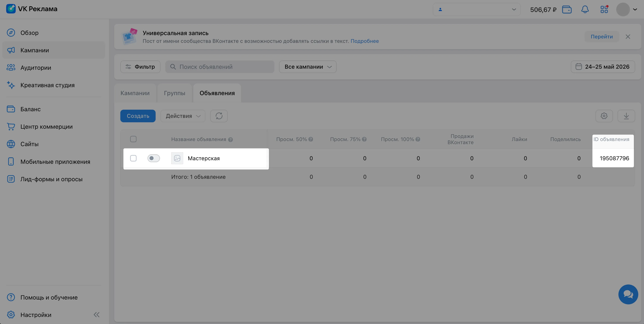
Task: Click the help icon next to Просм. 100%
Action: coord(417,139)
